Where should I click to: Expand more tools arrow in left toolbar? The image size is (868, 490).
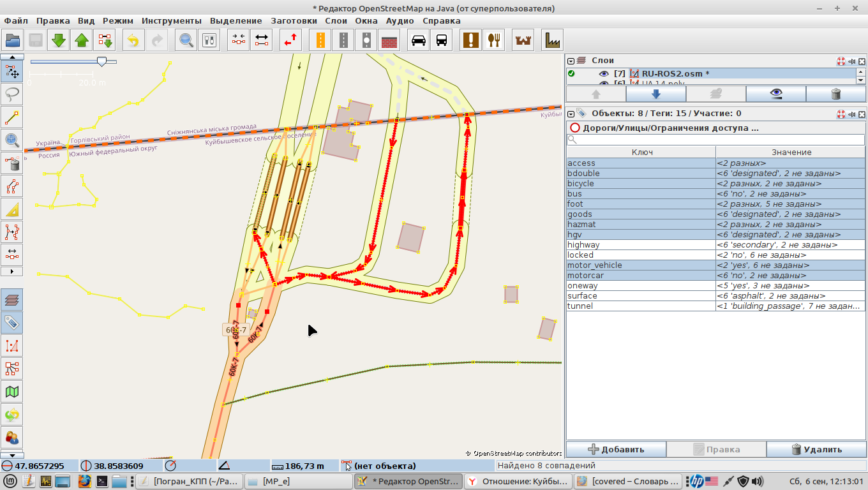pos(12,271)
